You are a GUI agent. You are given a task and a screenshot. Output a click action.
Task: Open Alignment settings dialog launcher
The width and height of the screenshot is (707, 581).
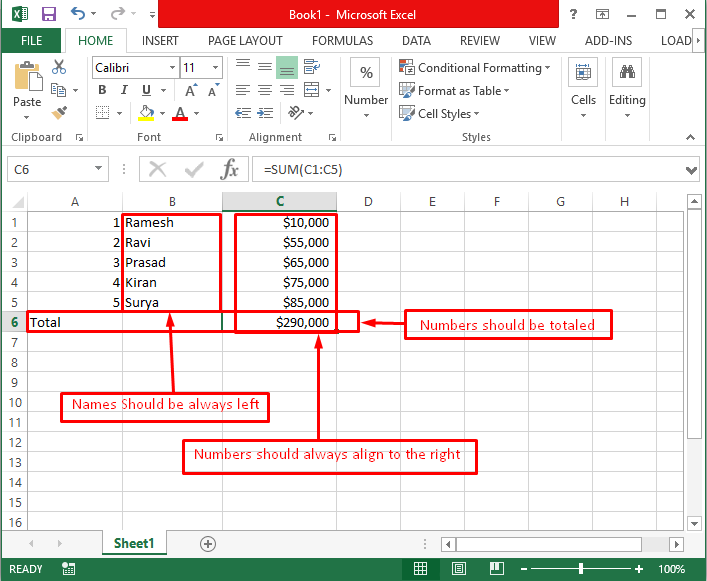coord(332,137)
